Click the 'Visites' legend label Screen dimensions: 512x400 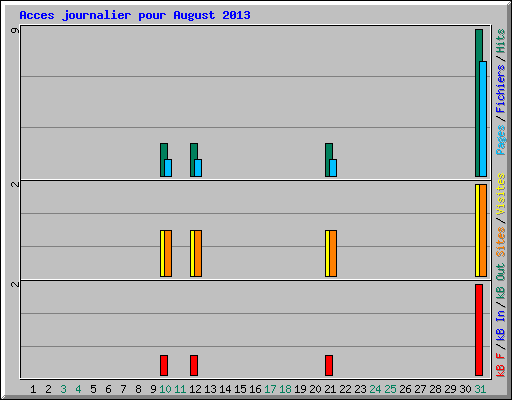tap(501, 194)
